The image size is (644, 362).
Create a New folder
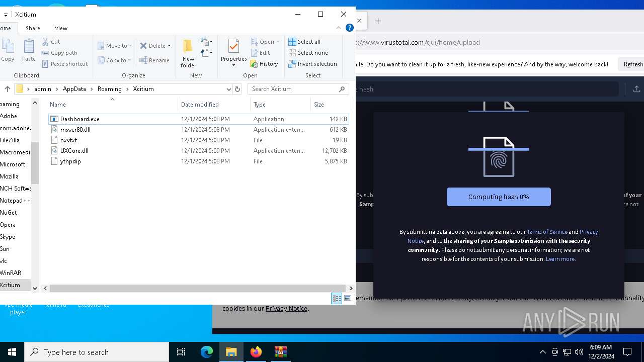188,53
